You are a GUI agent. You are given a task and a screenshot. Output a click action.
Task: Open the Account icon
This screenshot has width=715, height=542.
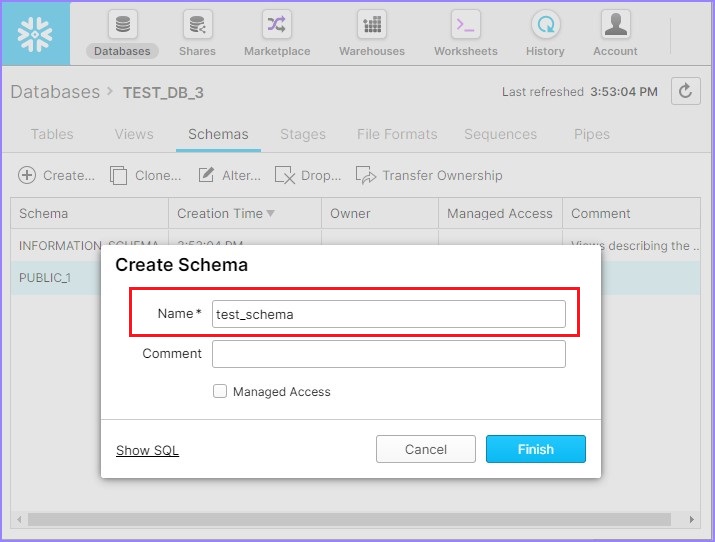point(615,26)
